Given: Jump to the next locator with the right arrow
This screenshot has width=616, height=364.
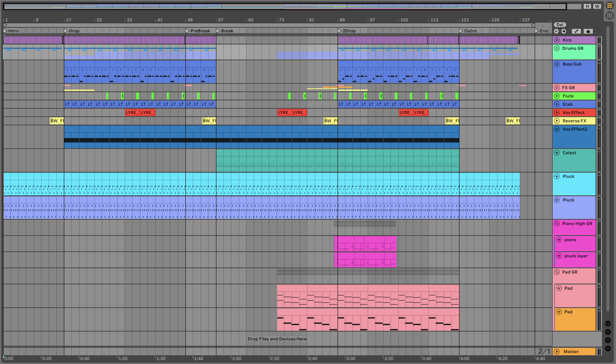Looking at the screenshot, I should [x=564, y=31].
